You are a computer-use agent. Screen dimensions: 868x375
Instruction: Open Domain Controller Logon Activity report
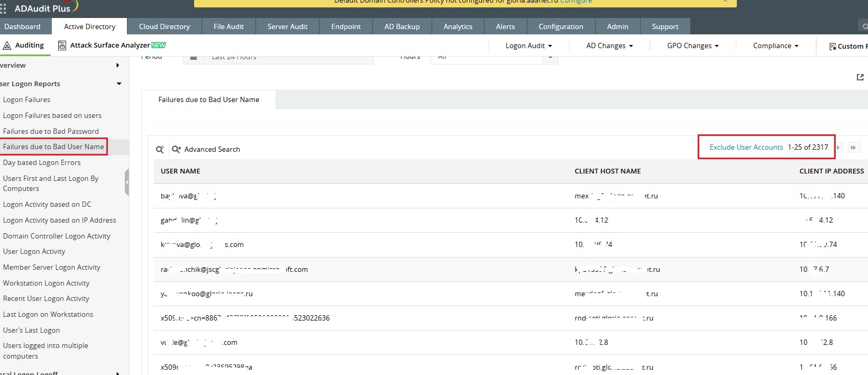(x=57, y=236)
